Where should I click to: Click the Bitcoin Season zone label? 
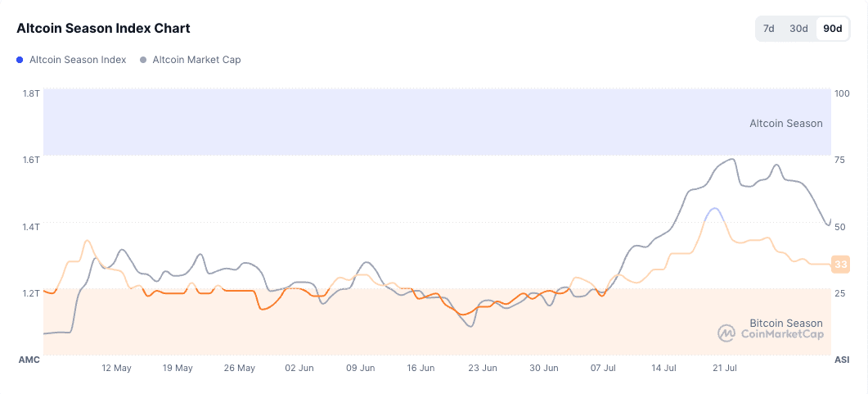click(x=786, y=323)
